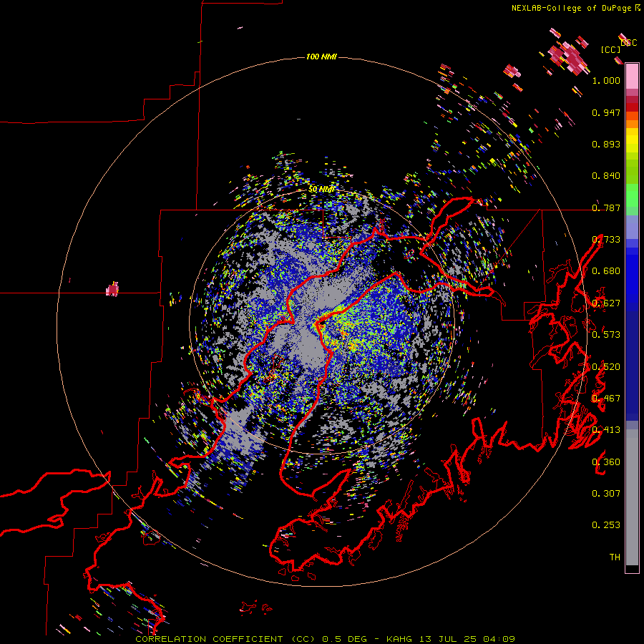Select the 0.467 colorbar value label

tap(606, 399)
